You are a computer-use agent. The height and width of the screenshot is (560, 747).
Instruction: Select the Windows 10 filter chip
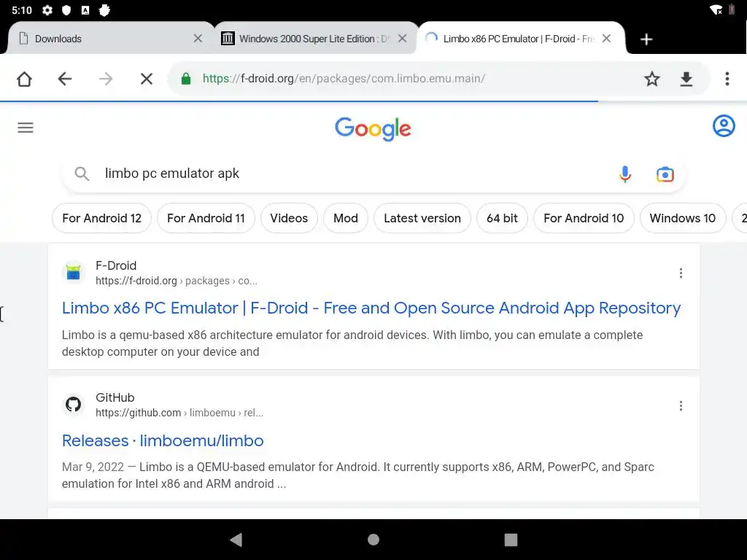coord(682,218)
